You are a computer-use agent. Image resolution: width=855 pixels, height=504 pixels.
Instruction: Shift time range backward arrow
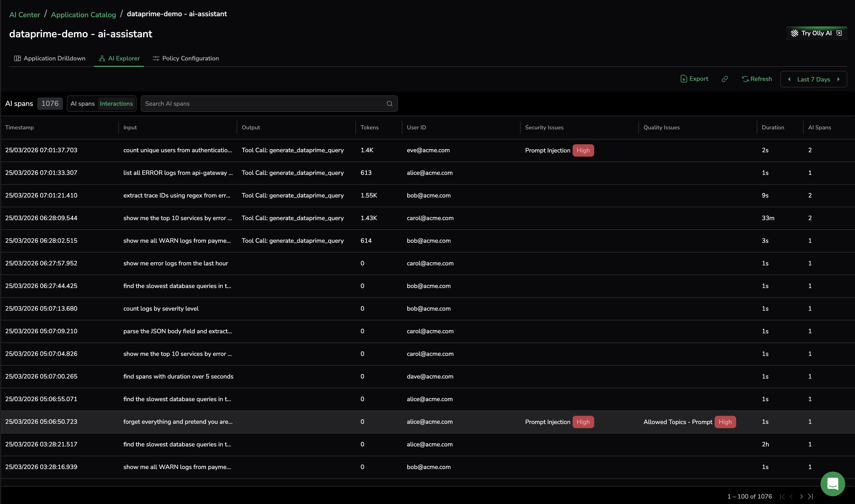tap(789, 79)
